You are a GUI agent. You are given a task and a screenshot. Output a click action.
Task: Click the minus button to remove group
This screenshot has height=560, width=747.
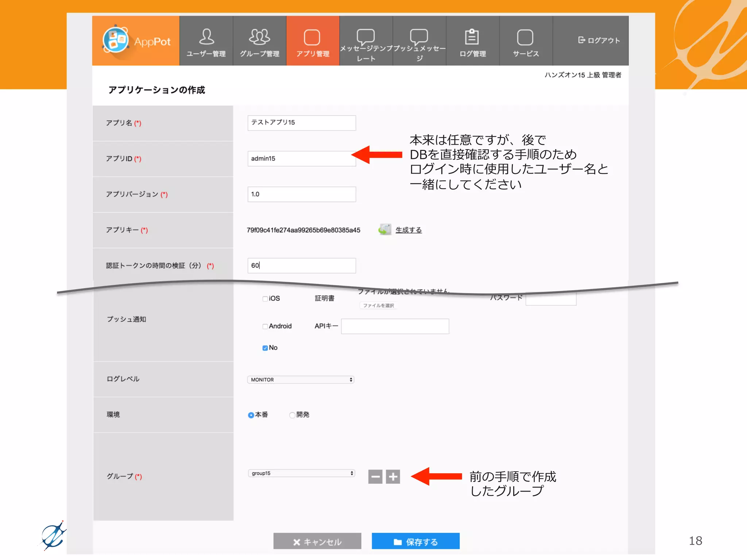[x=375, y=477]
